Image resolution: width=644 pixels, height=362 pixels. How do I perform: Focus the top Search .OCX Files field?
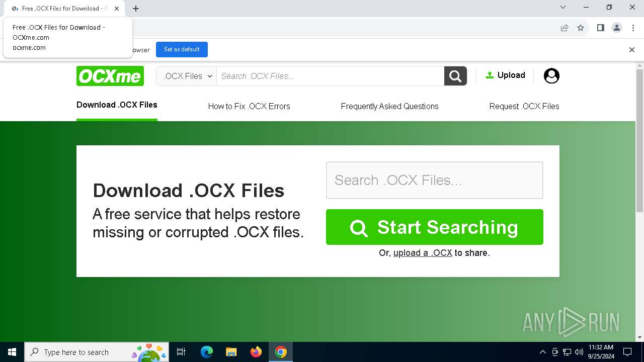(x=331, y=76)
